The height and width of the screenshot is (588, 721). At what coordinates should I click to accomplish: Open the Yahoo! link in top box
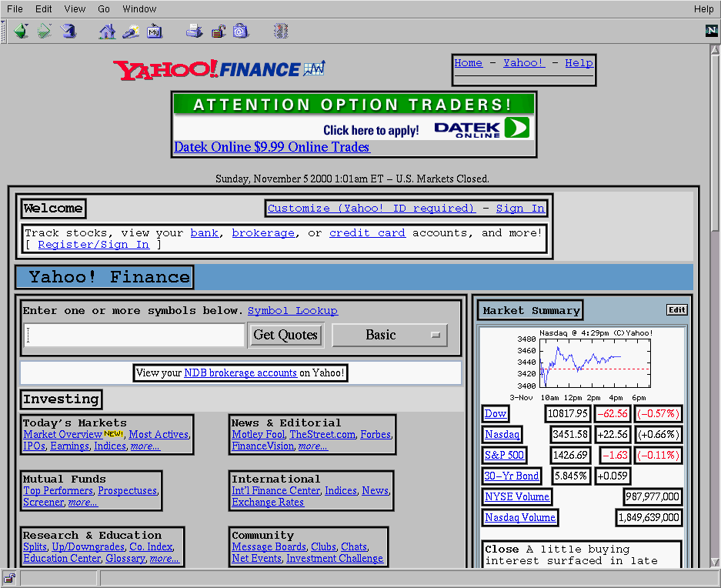[x=524, y=62]
